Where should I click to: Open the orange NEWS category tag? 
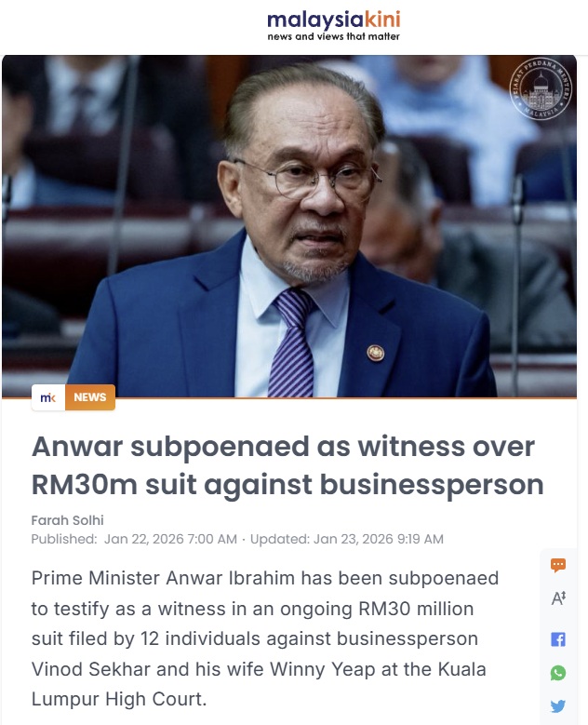[90, 397]
